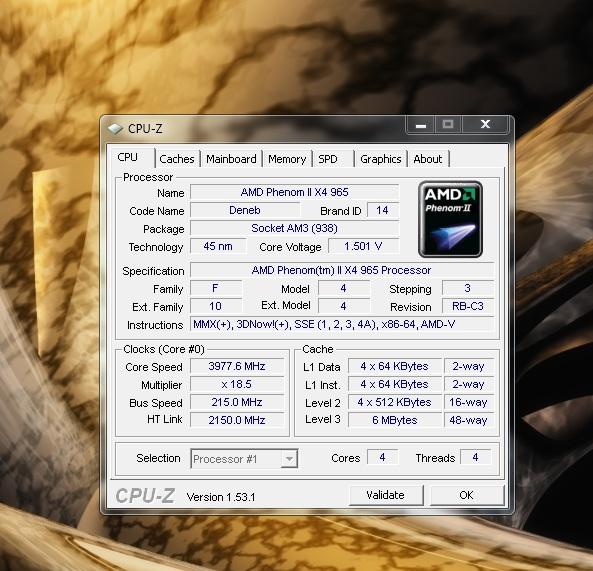Click the Cores count value

382,457
